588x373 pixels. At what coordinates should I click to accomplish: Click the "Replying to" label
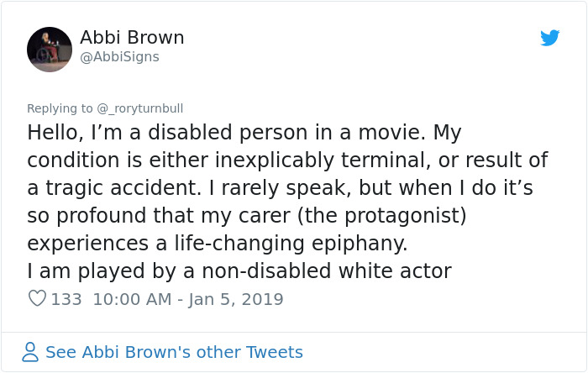tap(60, 108)
